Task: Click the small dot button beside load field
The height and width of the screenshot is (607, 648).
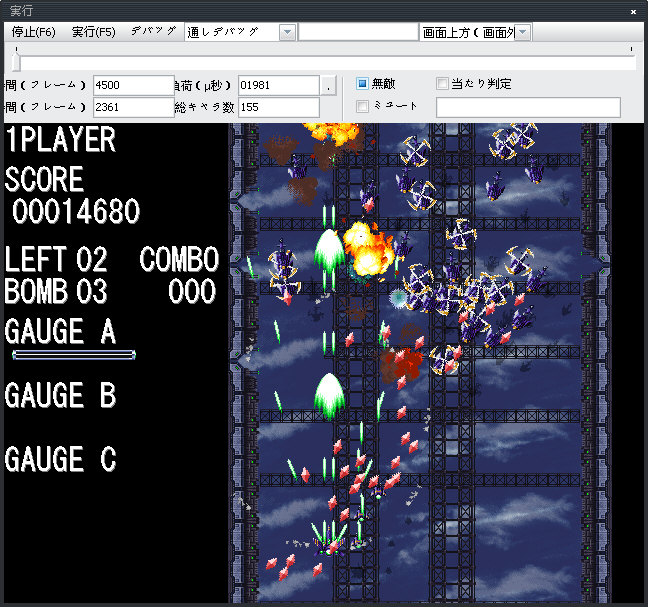Action: pyautogui.click(x=329, y=85)
